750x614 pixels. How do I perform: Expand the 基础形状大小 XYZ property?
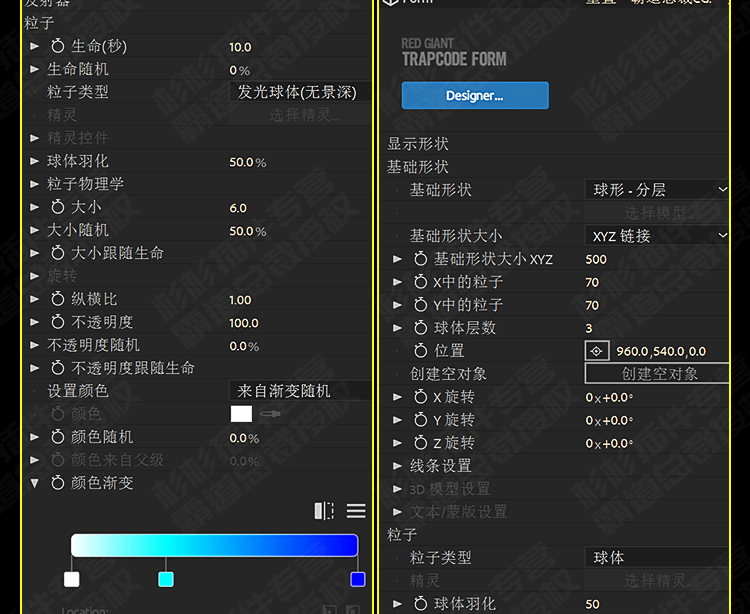(x=397, y=259)
